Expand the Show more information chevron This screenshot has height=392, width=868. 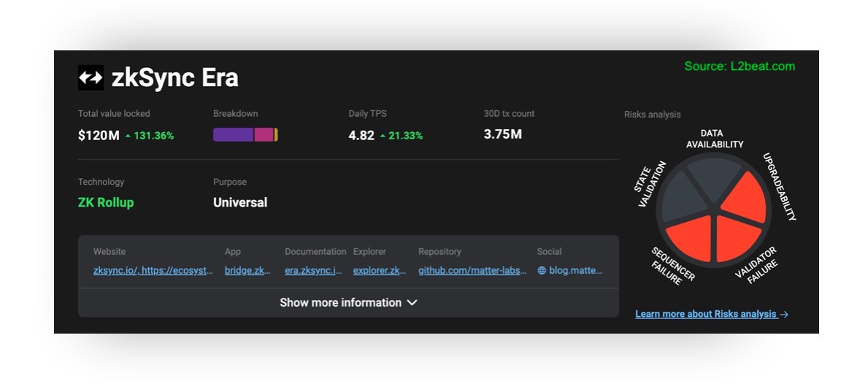(412, 303)
